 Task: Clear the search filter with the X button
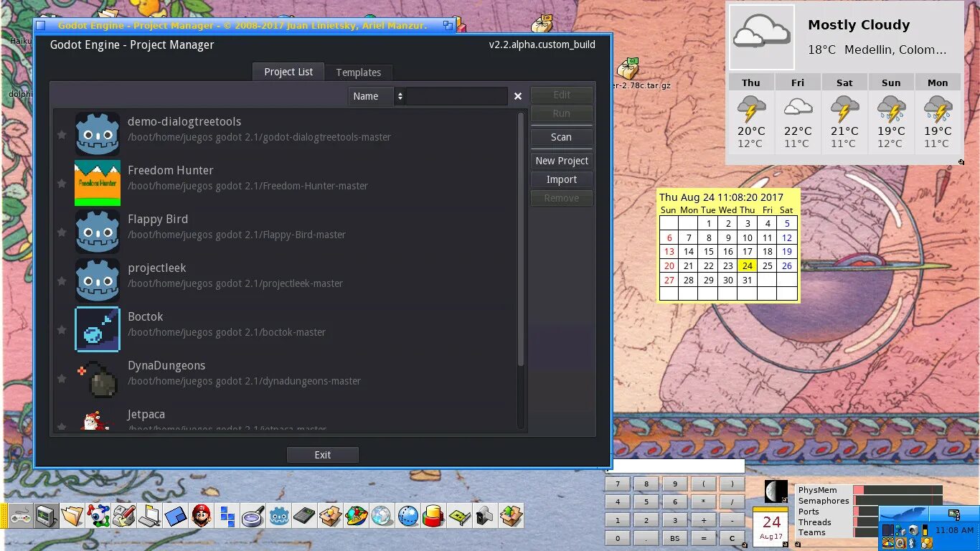pos(518,96)
